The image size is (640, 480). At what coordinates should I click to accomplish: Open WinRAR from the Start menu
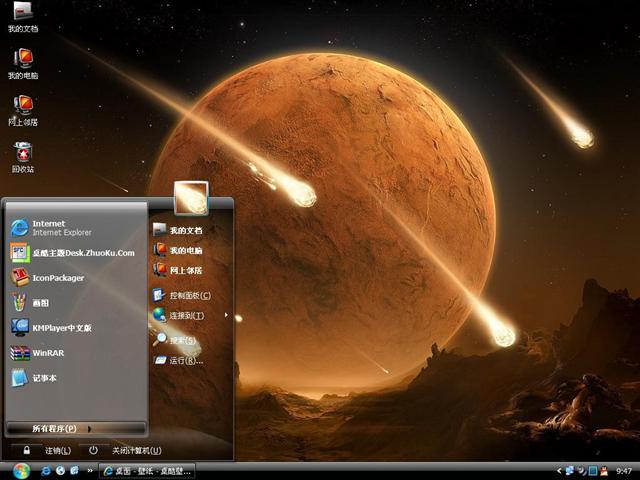coord(77,353)
